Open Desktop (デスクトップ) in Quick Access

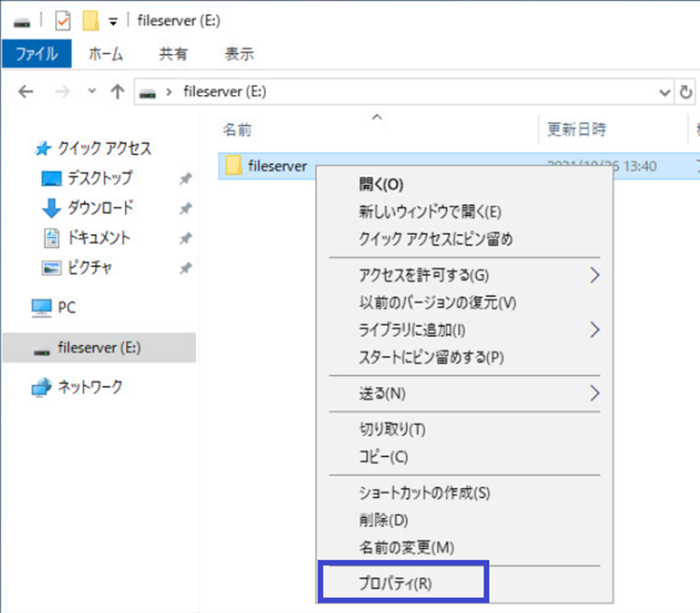(x=99, y=178)
